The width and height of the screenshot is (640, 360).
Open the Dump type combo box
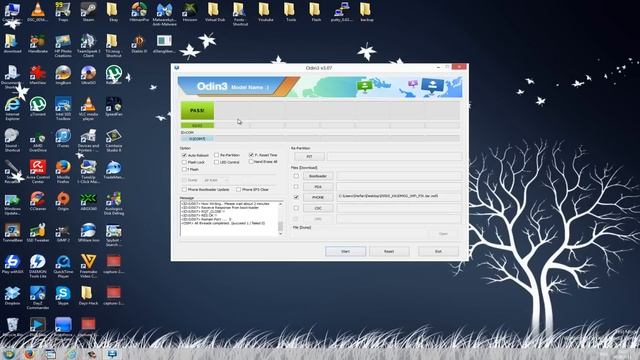[x=216, y=180]
